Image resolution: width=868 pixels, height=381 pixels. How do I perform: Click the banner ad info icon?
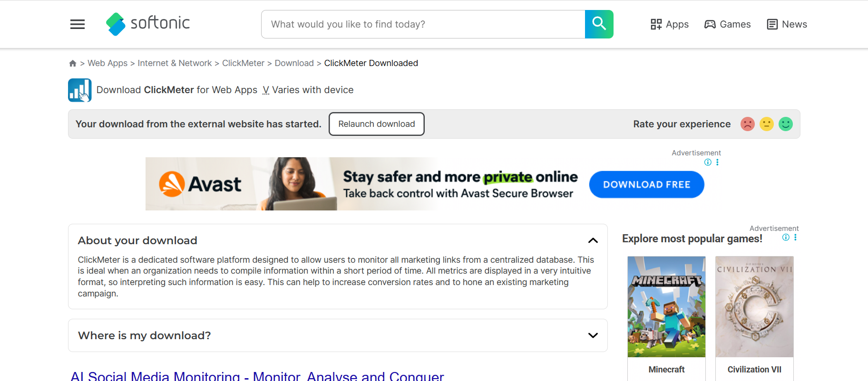(x=708, y=162)
